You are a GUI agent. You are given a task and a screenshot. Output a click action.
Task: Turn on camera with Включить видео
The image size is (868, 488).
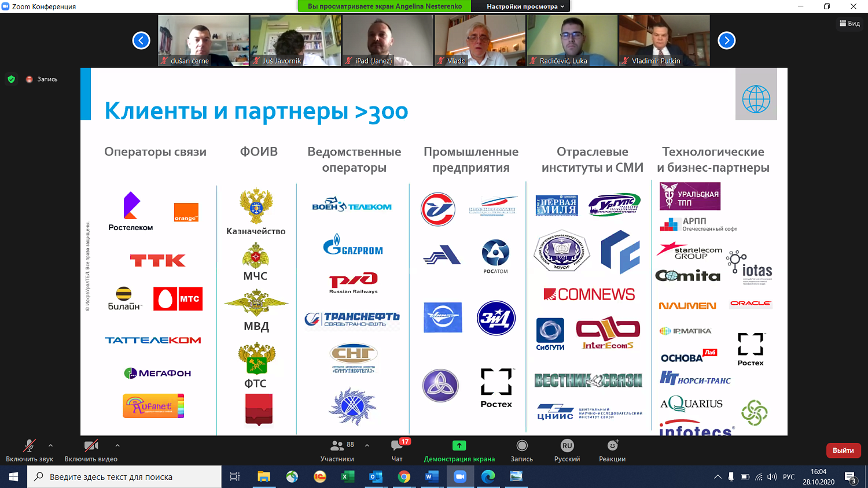pos(91,450)
